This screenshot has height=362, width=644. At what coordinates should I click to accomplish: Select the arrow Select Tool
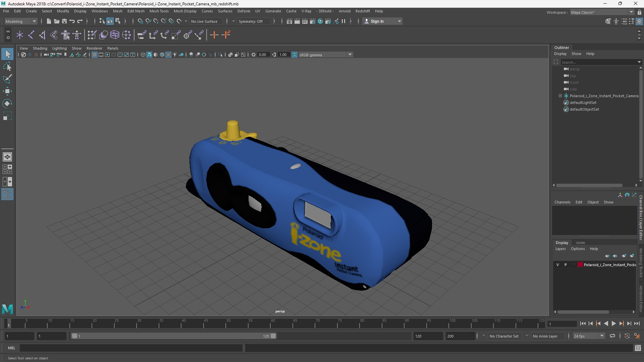click(x=7, y=54)
